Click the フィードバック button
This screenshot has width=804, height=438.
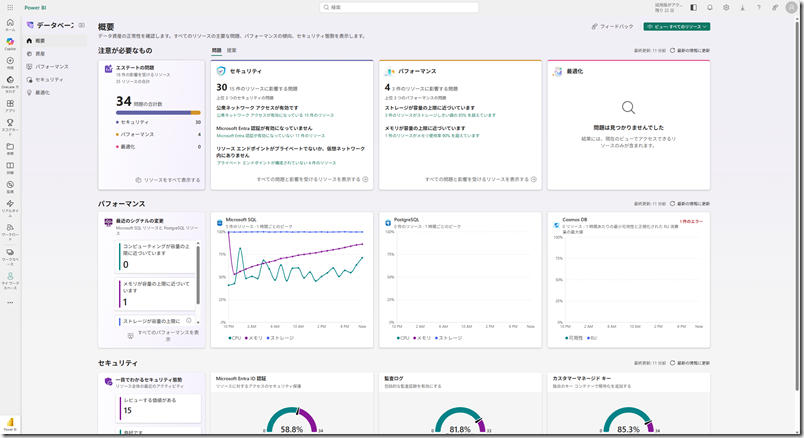612,27
